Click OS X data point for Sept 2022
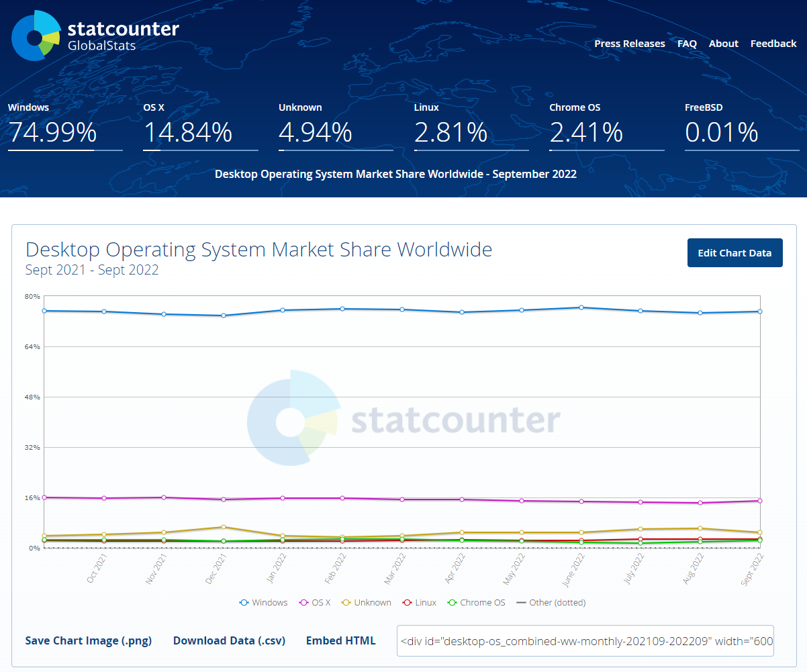This screenshot has height=672, width=807. point(760,501)
